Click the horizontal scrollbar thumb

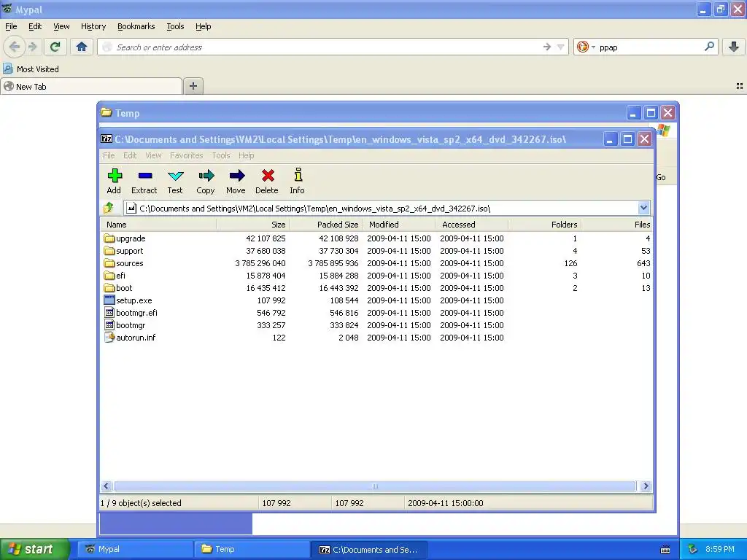[x=375, y=486]
